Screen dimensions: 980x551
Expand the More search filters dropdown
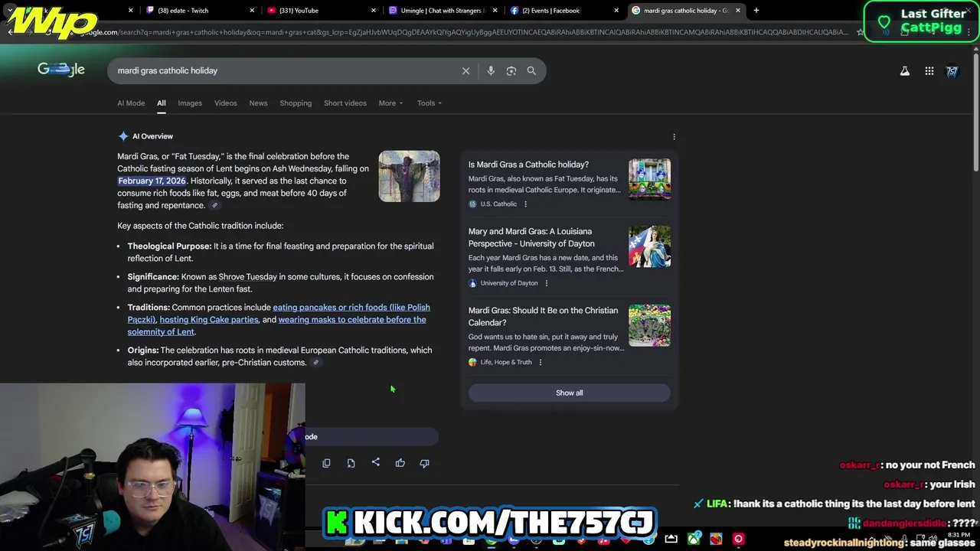390,103
